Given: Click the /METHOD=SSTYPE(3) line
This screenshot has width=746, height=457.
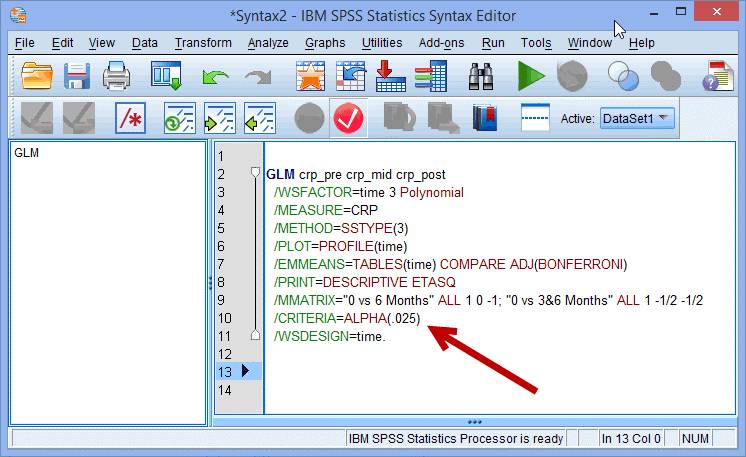Looking at the screenshot, I should coord(341,228).
